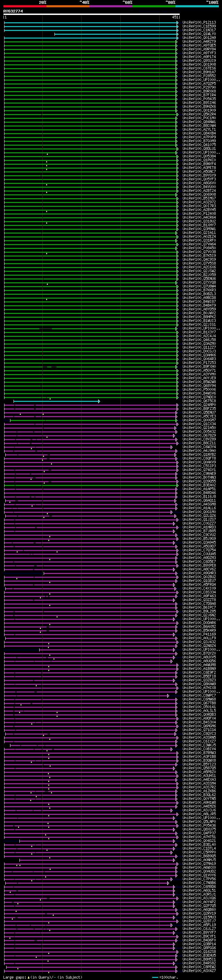This screenshot has width=222, height=980.
Task: Select label UniRef100_Q1JZG7
Action: point(199,520)
